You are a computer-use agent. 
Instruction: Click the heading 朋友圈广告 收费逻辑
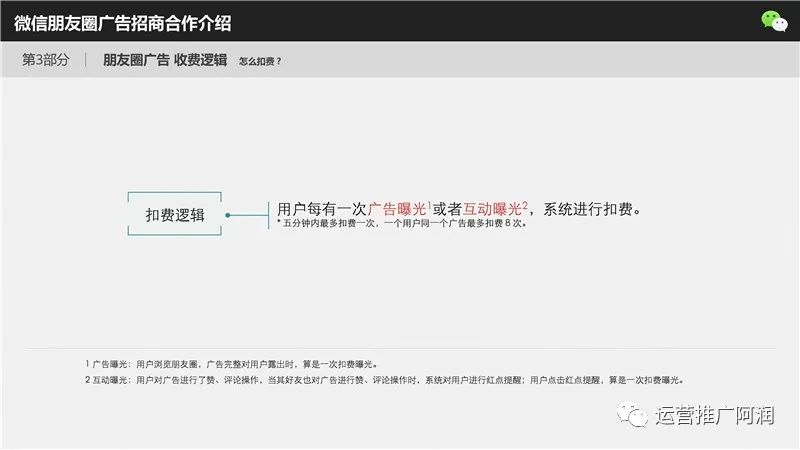165,60
